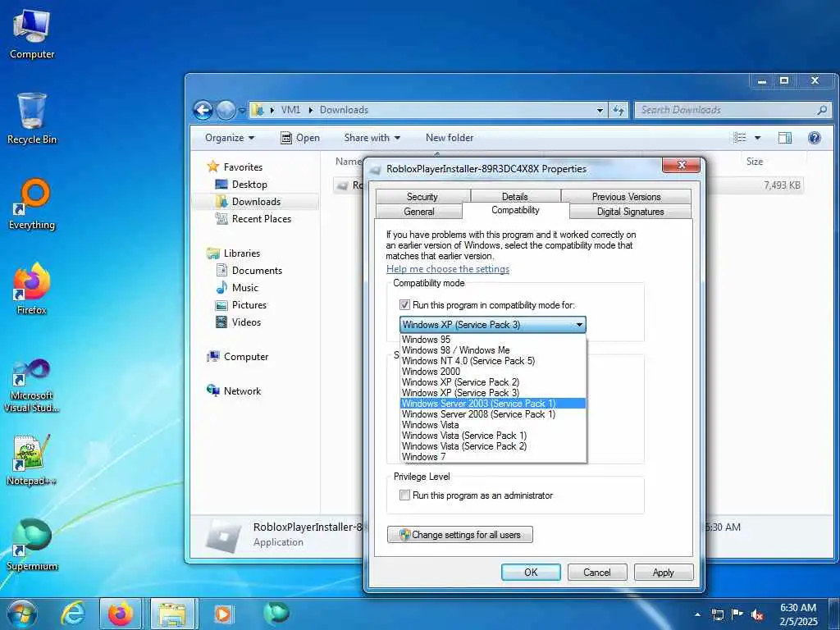
Task: Switch to the Security tab
Action: (422, 197)
